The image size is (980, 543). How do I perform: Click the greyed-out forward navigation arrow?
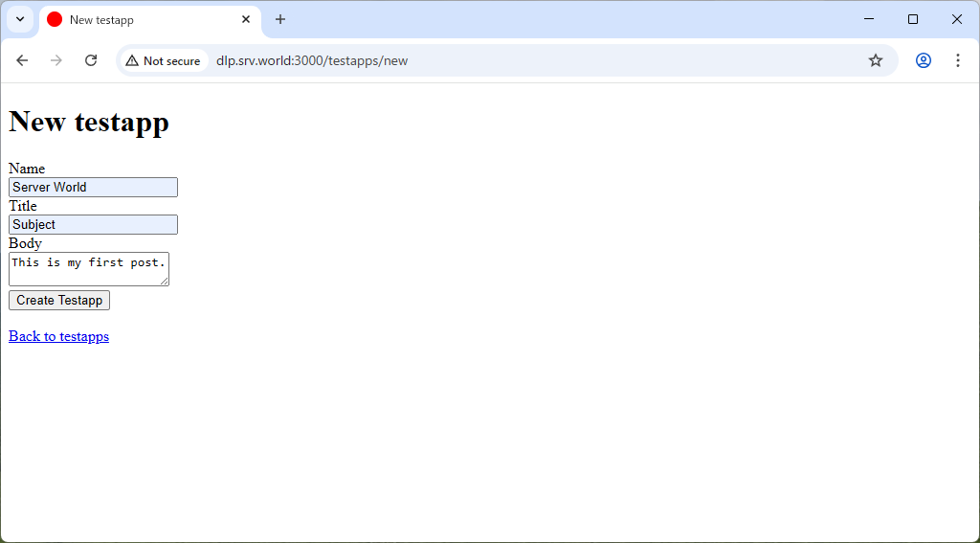click(x=56, y=60)
